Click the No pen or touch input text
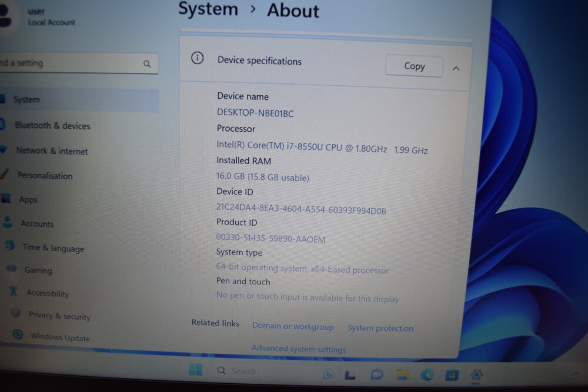The height and width of the screenshot is (392, 588). pos(308,297)
